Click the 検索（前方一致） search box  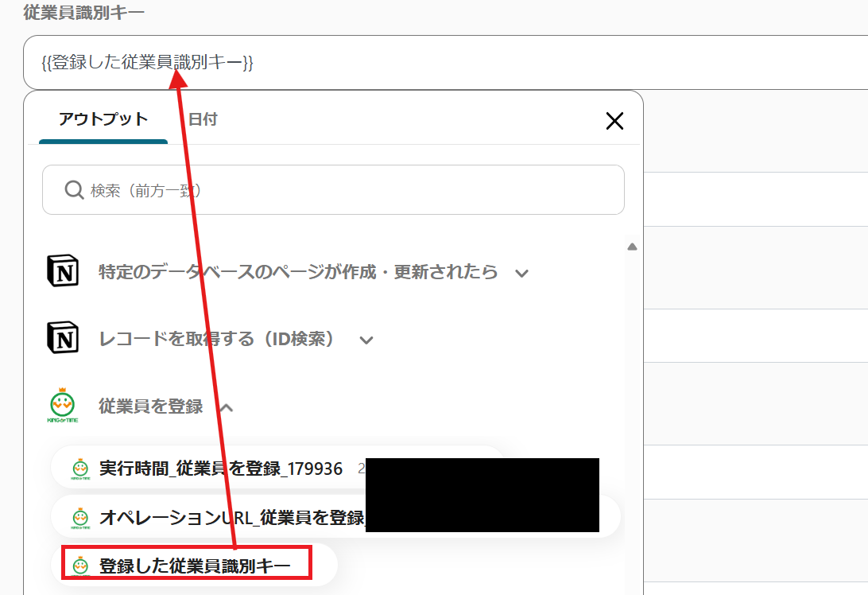[333, 190]
